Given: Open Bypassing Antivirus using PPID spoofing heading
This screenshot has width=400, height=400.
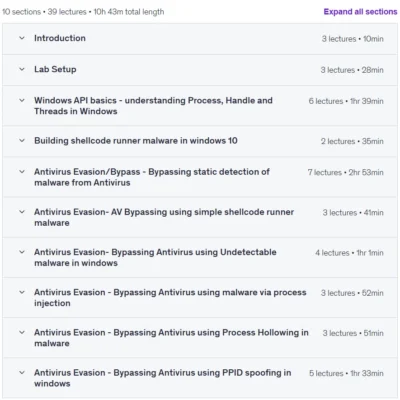Looking at the screenshot, I should coord(163,378).
